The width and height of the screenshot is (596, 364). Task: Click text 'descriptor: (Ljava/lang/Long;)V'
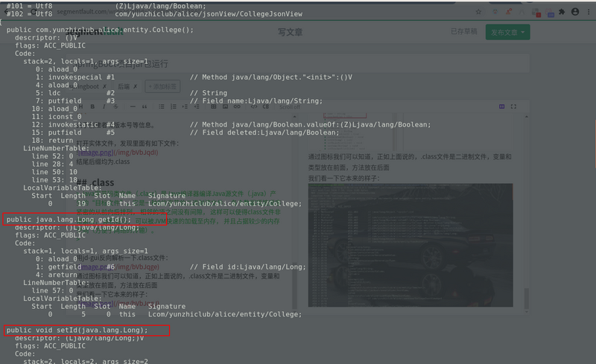tap(80, 338)
